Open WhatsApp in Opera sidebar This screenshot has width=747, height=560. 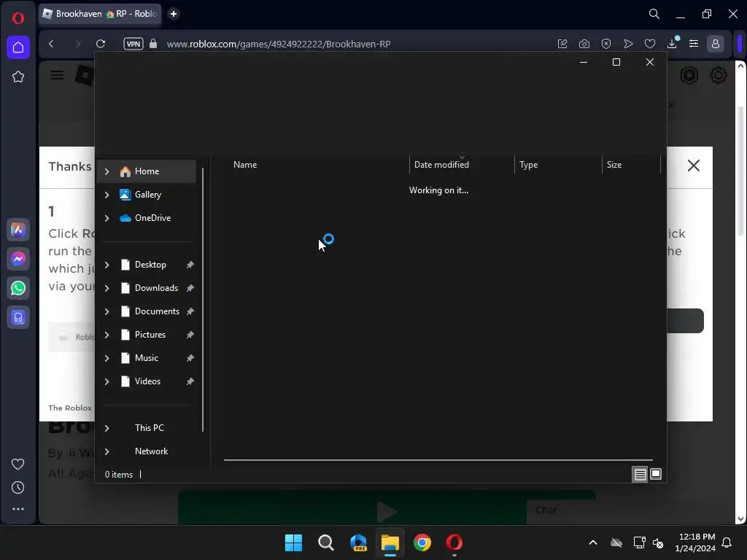coord(18,288)
